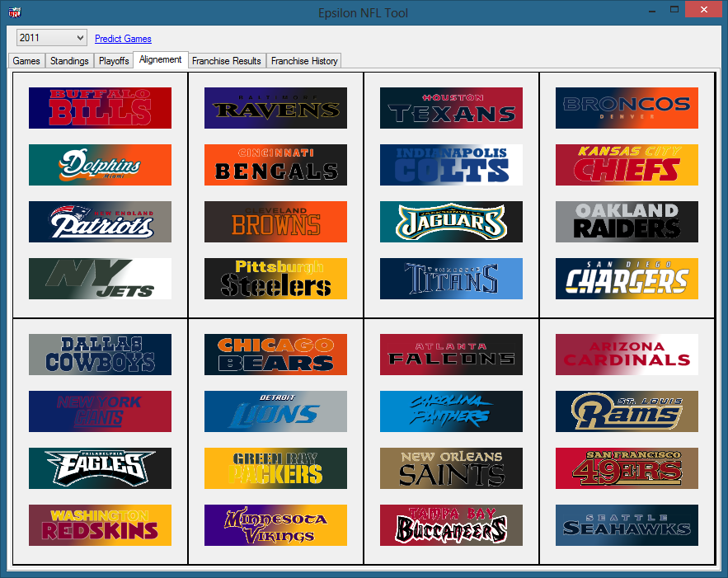Open the Oakland Raiders logo

click(627, 222)
